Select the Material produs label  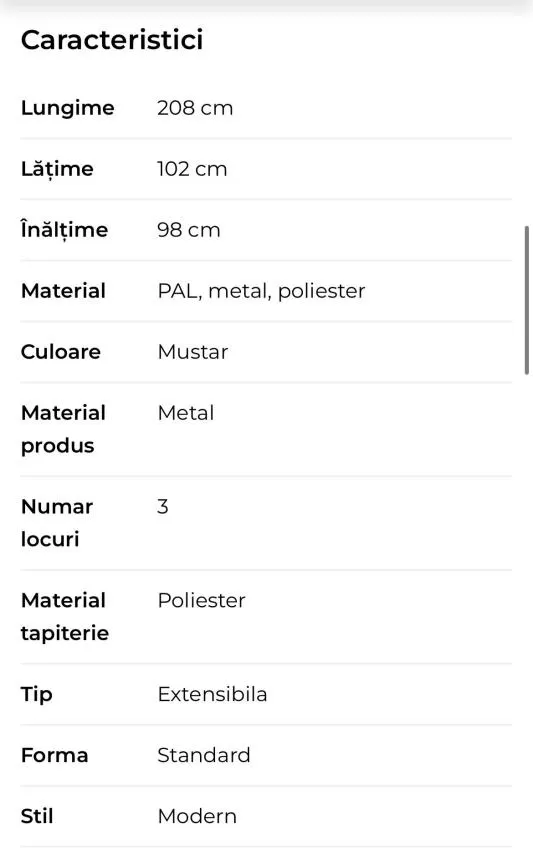(x=63, y=429)
